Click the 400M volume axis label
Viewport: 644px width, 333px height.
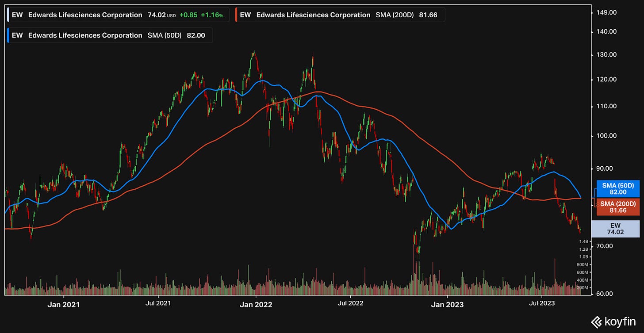pos(583,280)
